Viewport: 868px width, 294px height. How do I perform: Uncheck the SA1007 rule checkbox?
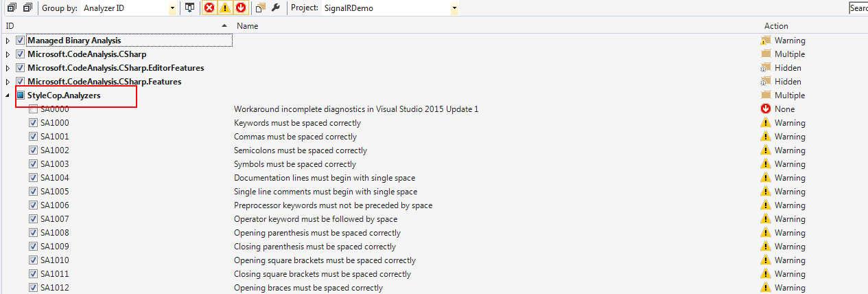pyautogui.click(x=33, y=219)
